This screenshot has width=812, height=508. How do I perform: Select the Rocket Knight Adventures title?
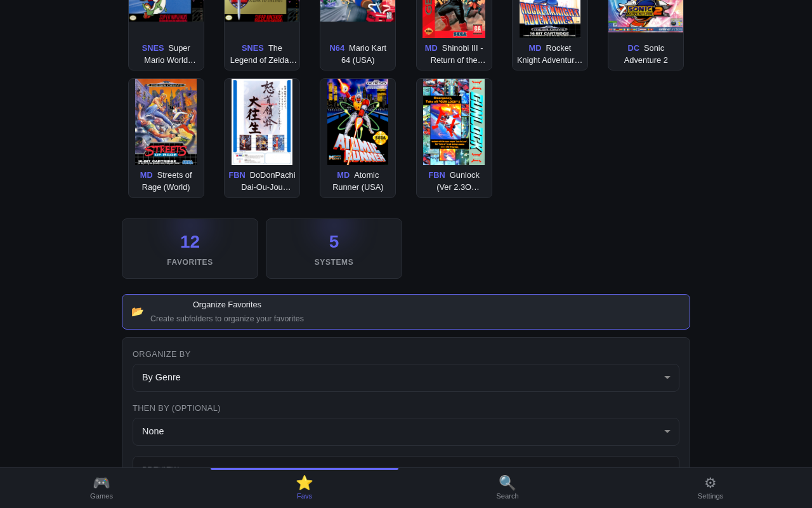550,54
